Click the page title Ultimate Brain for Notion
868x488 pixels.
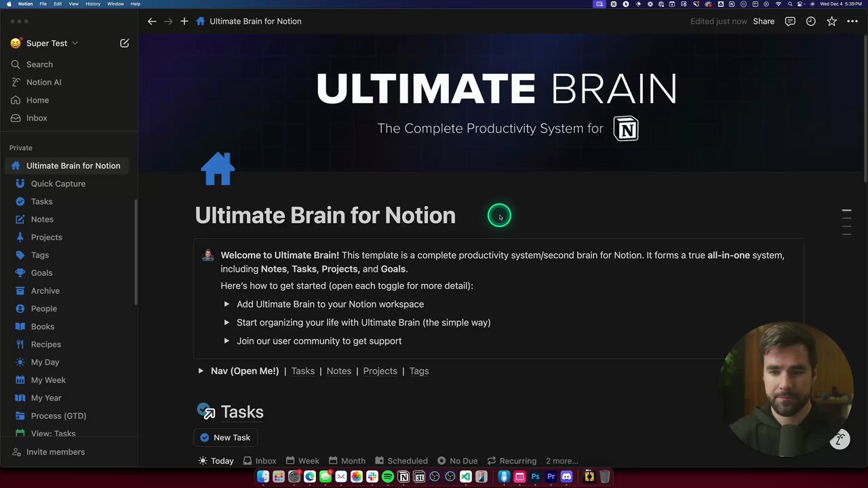click(x=325, y=216)
